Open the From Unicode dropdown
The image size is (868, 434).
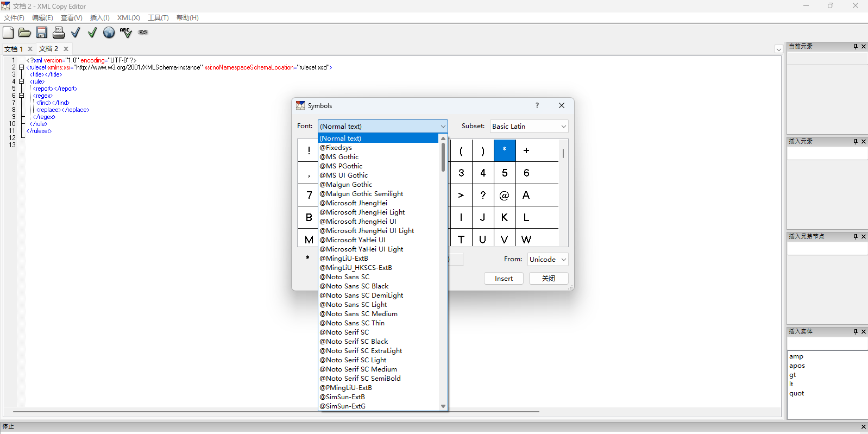click(x=548, y=260)
